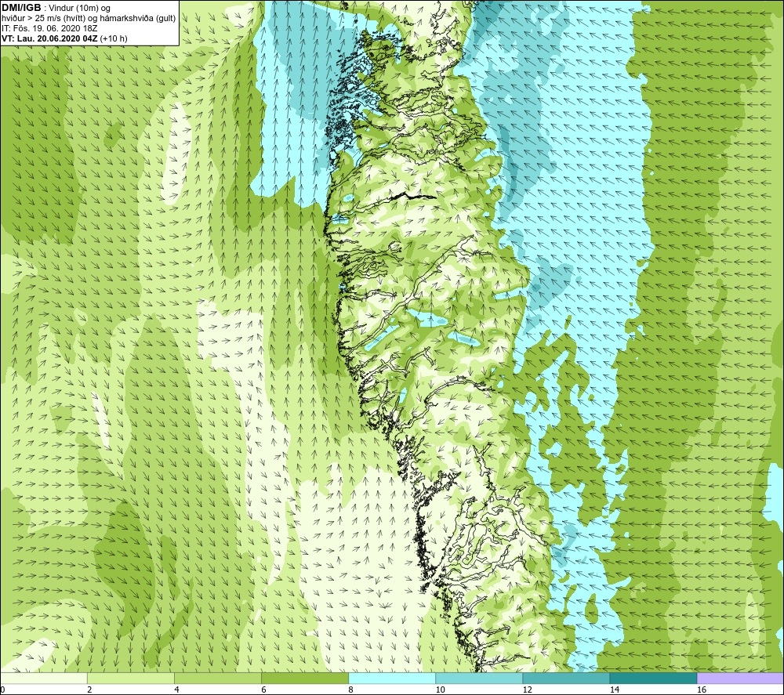The width and height of the screenshot is (784, 695).
Task: Click the 8–10 m/s light cyan legend swatch
Action: pos(392,678)
